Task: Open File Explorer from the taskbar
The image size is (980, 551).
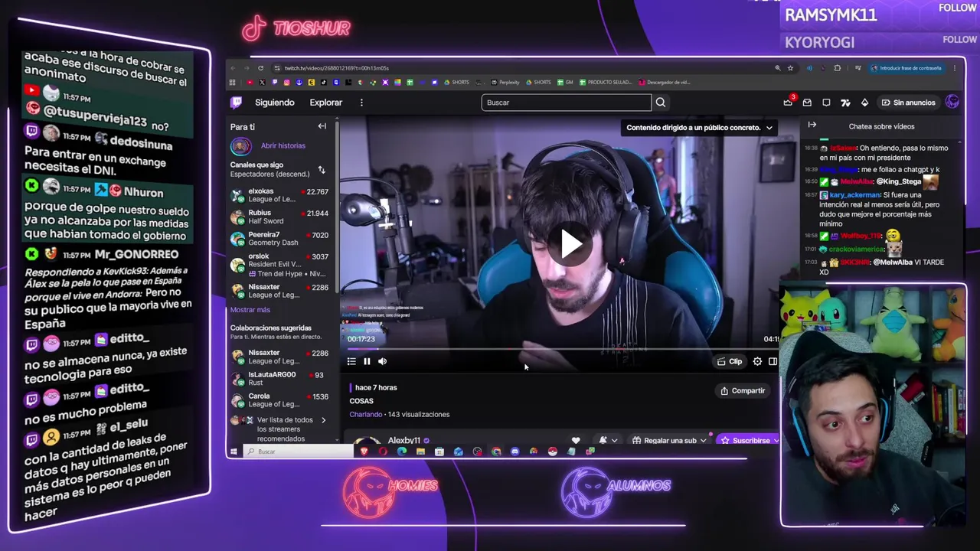Action: point(420,452)
